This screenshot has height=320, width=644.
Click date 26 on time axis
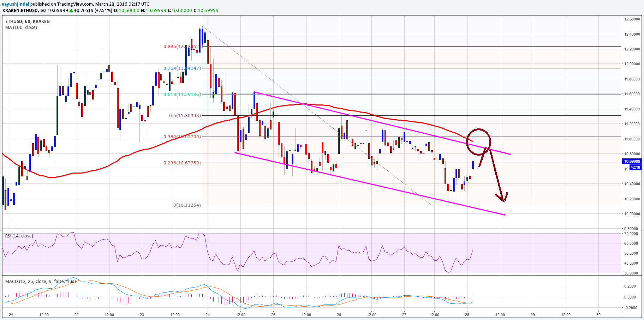click(339, 315)
